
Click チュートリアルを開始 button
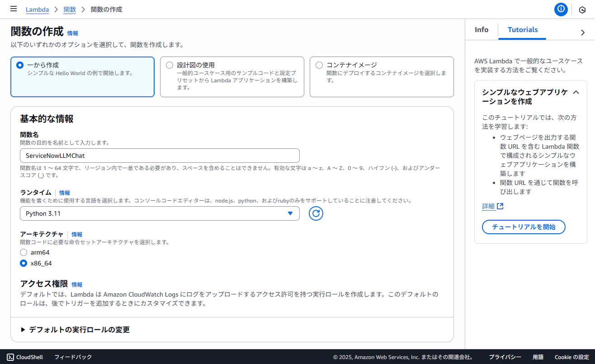click(524, 227)
